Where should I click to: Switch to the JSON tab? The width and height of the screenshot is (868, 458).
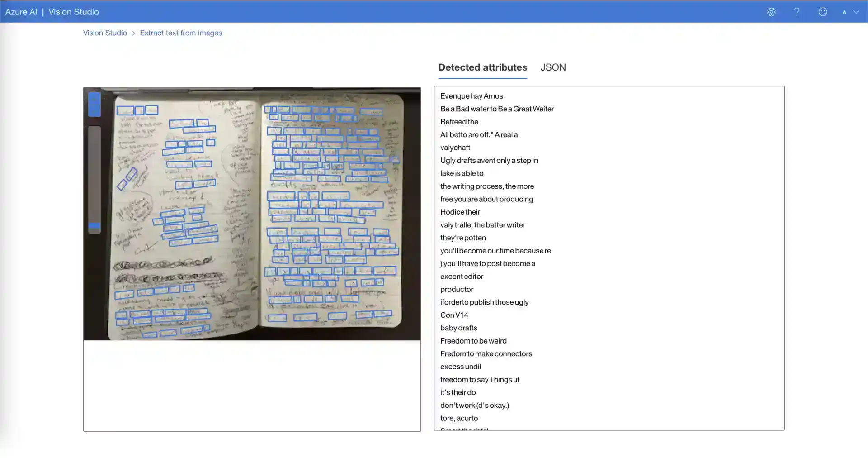pos(553,67)
